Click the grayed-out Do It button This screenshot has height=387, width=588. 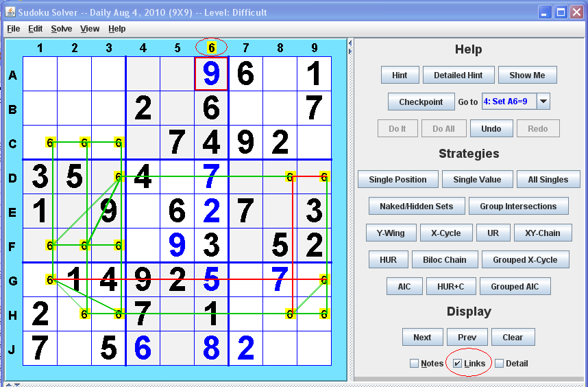click(397, 128)
